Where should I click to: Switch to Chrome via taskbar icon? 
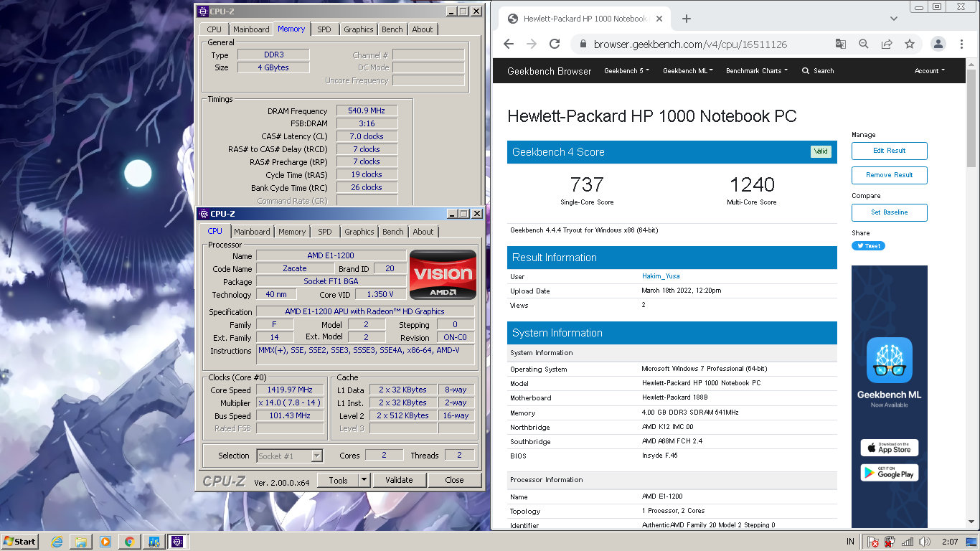(x=129, y=542)
